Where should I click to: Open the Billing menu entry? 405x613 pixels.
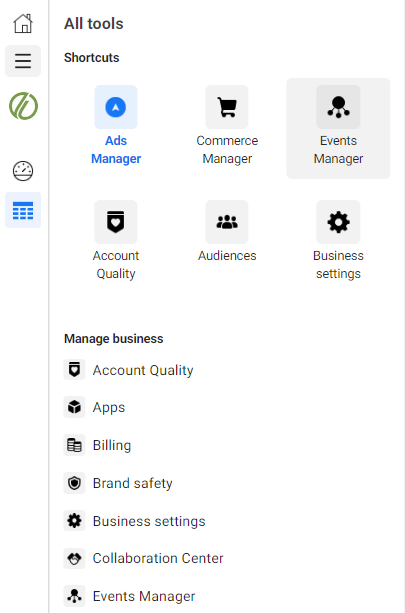97,445
